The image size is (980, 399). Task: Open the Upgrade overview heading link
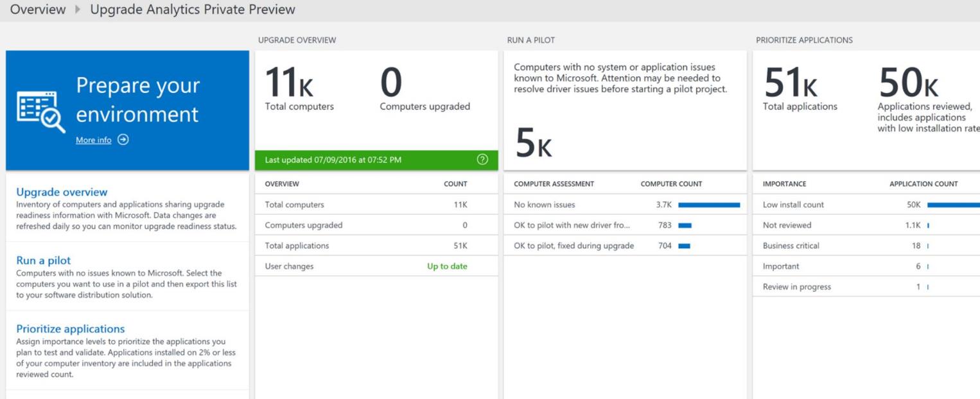pyautogui.click(x=62, y=192)
